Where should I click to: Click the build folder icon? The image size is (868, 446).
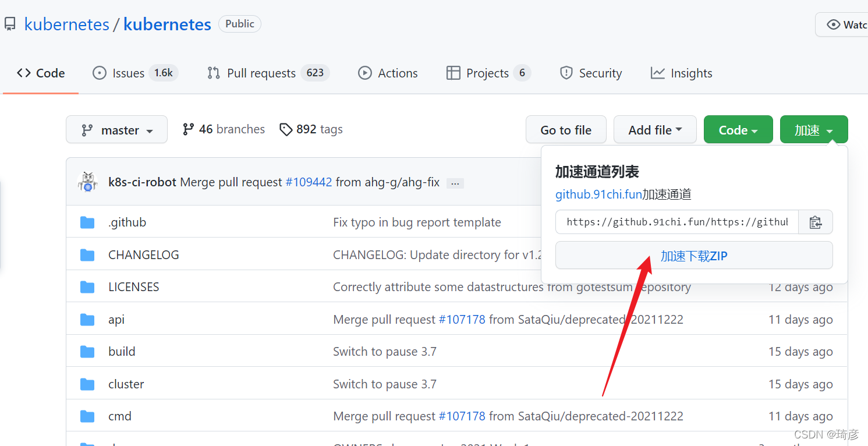pyautogui.click(x=87, y=352)
